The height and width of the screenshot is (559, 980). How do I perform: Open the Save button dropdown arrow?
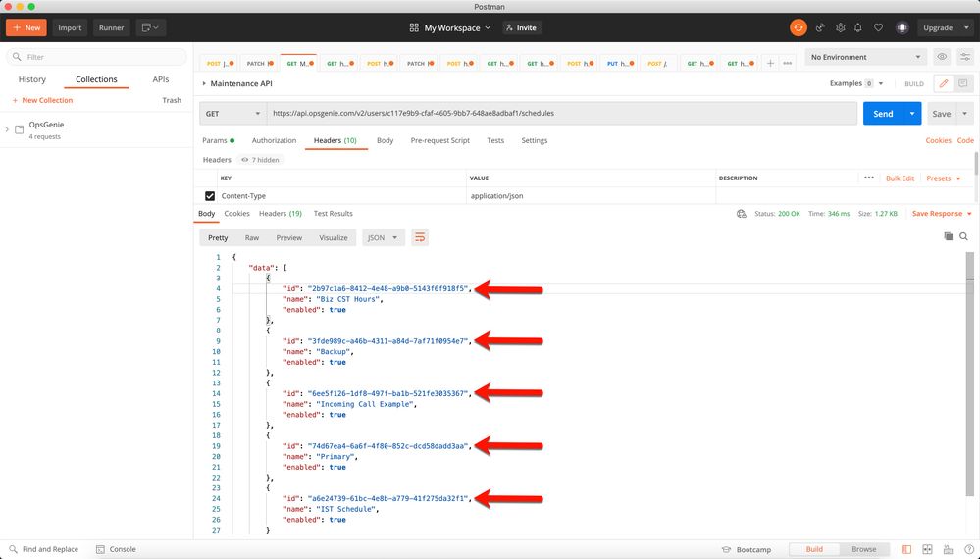[965, 114]
